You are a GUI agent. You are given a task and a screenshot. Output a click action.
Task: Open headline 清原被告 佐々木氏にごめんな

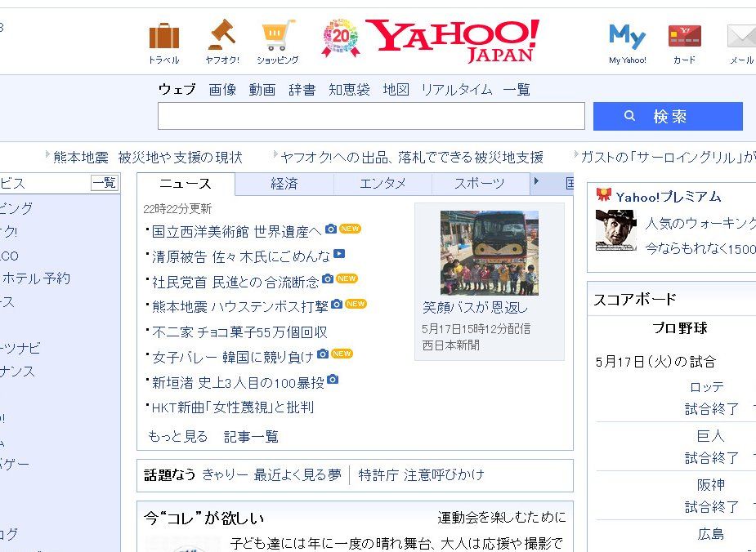click(241, 256)
